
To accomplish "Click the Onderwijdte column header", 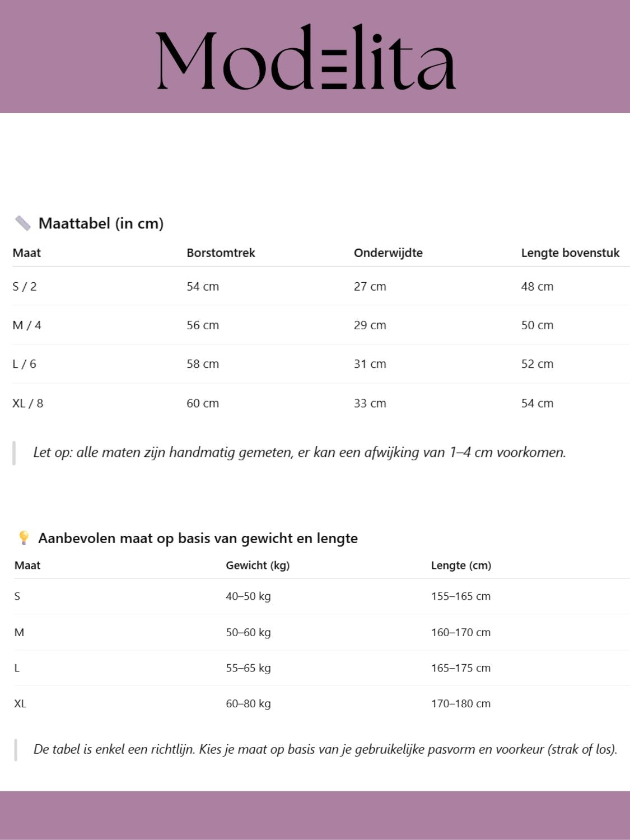I will pyautogui.click(x=388, y=253).
